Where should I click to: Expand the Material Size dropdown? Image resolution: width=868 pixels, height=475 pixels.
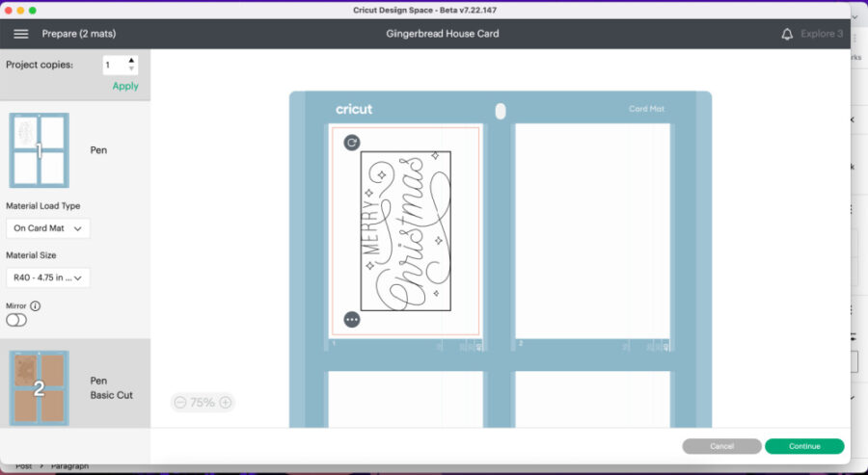click(47, 277)
